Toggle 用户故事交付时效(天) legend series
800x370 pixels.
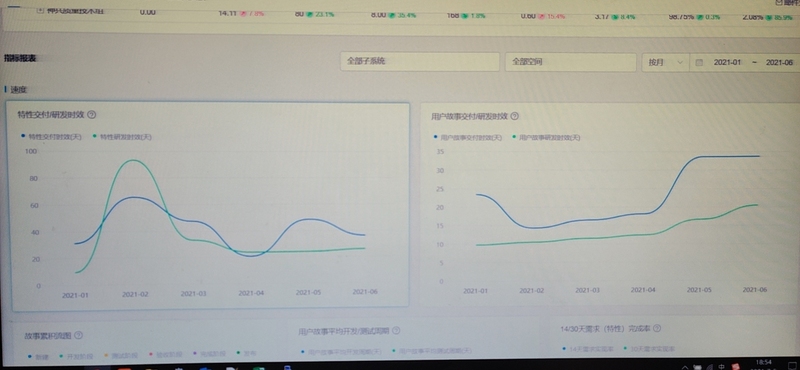468,137
